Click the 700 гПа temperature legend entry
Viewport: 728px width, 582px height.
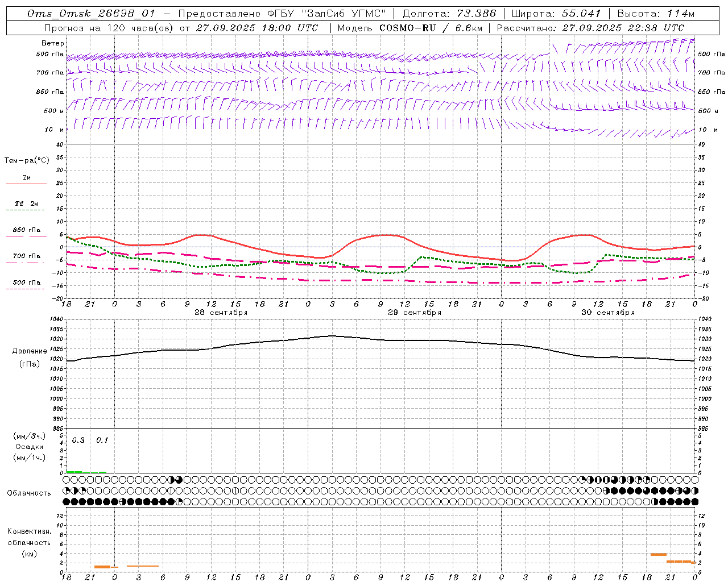point(27,256)
